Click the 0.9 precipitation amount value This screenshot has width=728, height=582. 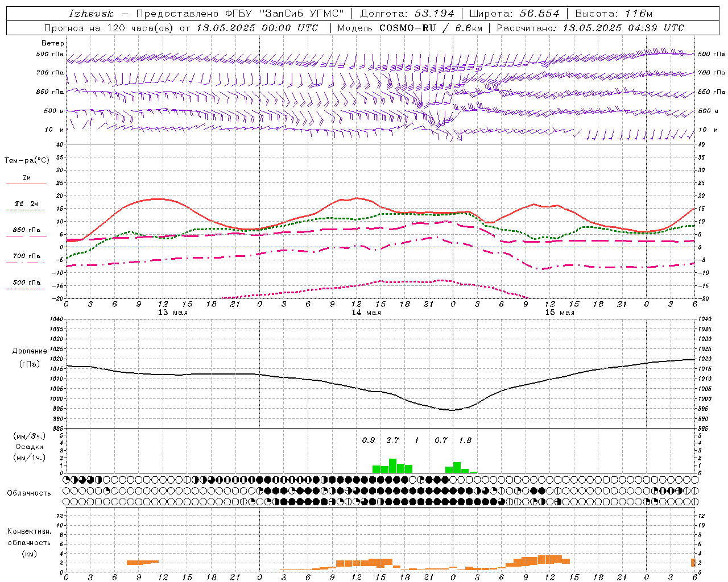369,440
